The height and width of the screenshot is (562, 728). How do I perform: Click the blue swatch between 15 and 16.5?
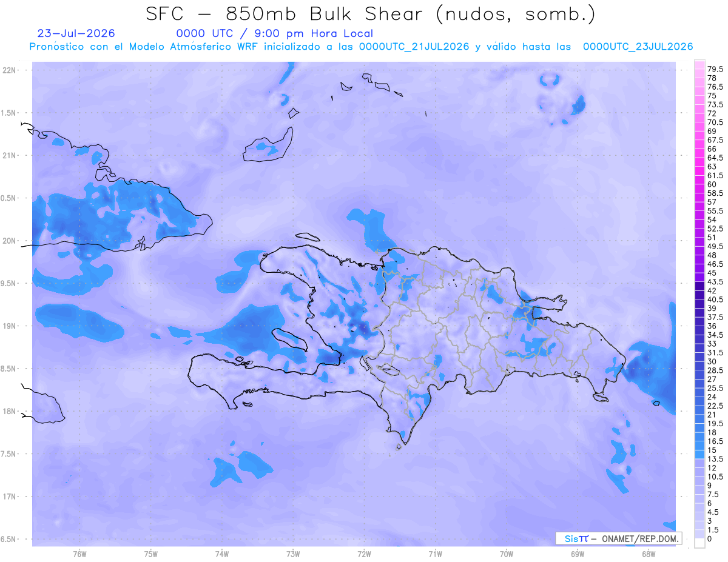(x=699, y=446)
